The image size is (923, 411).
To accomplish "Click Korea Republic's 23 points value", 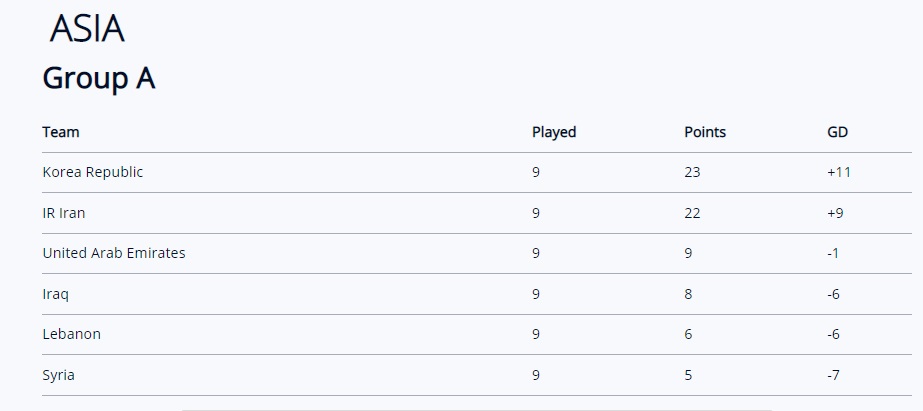I will pos(692,173).
